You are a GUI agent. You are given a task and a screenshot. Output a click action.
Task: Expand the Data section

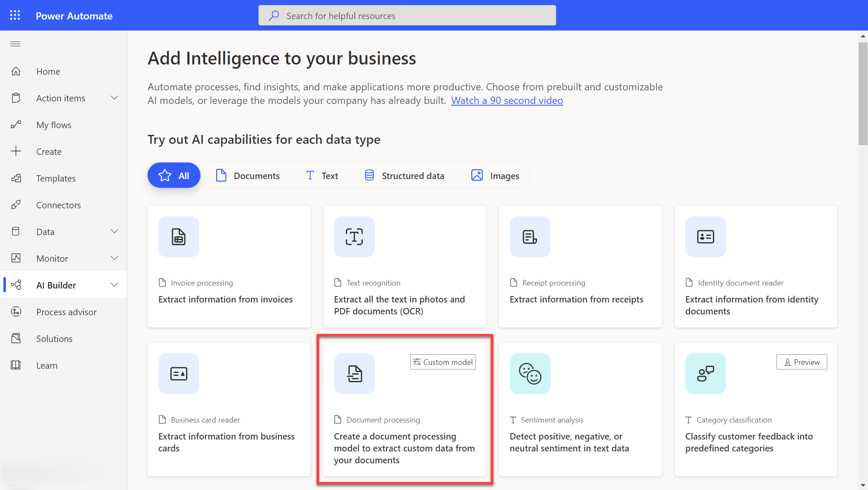pos(114,231)
